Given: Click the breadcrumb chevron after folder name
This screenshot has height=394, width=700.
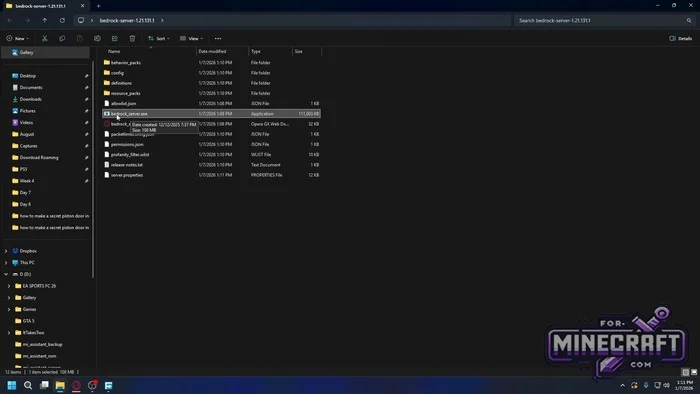Looking at the screenshot, I should point(162,21).
